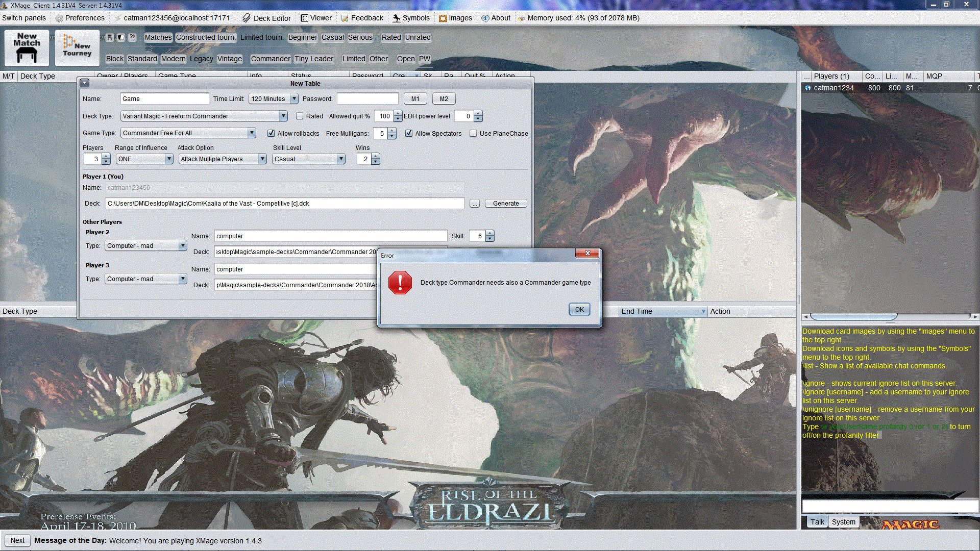Screen dimensions: 980x551
Task: Open the Skill Level Casual dropdown
Action: (x=341, y=159)
